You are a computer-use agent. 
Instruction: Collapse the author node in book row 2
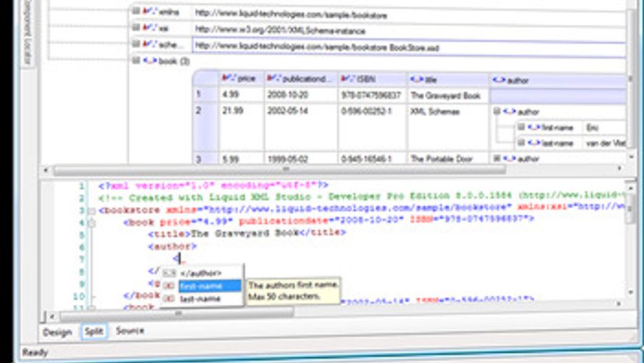tap(497, 111)
